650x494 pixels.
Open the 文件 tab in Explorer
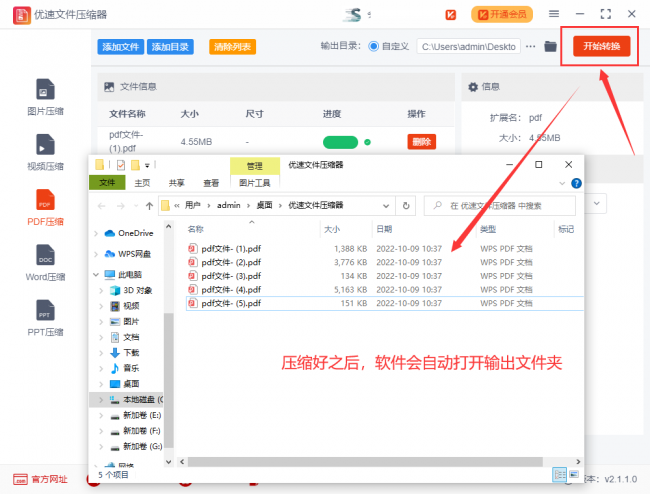(x=107, y=182)
